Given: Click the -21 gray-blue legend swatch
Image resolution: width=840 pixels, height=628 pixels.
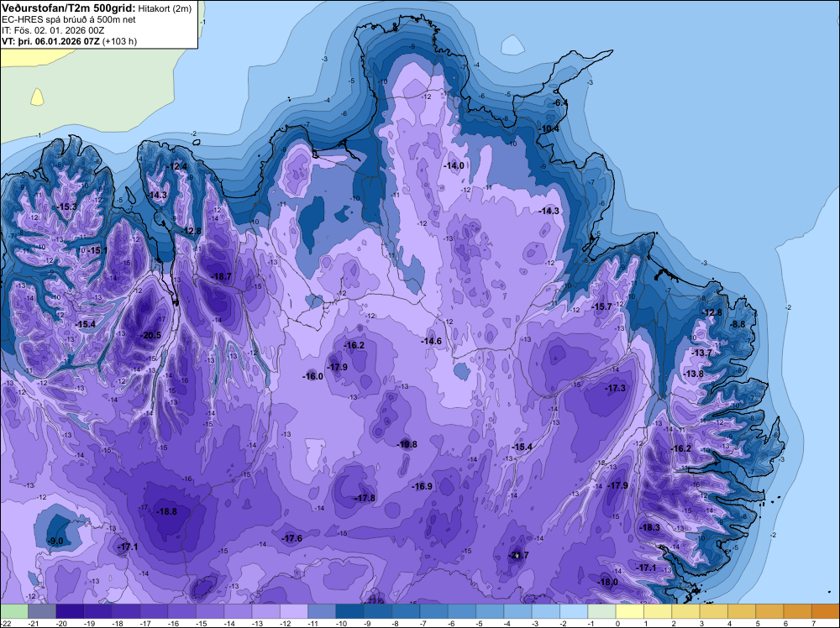Looking at the screenshot, I should click(x=42, y=611).
